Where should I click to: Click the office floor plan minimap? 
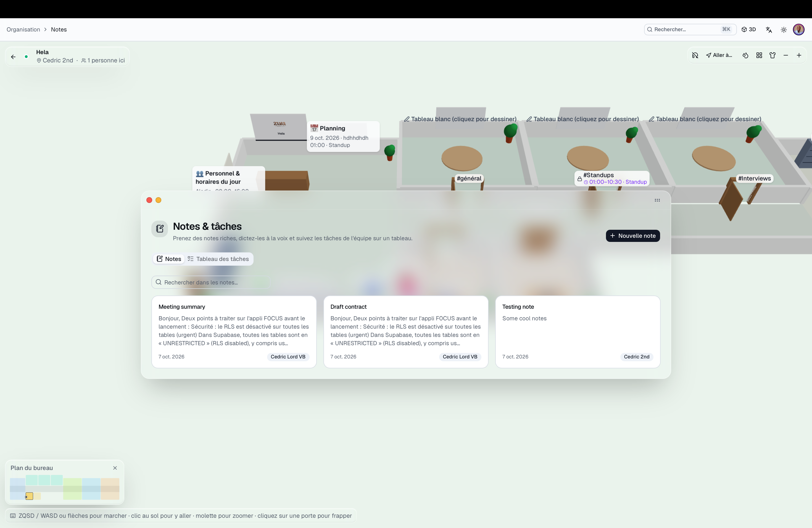point(64,487)
